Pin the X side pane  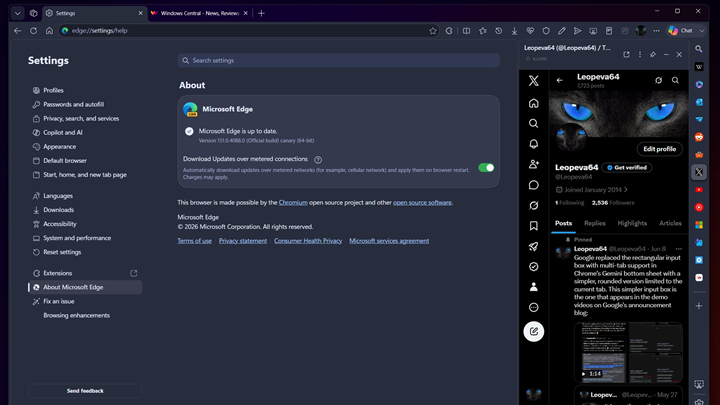pyautogui.click(x=653, y=54)
